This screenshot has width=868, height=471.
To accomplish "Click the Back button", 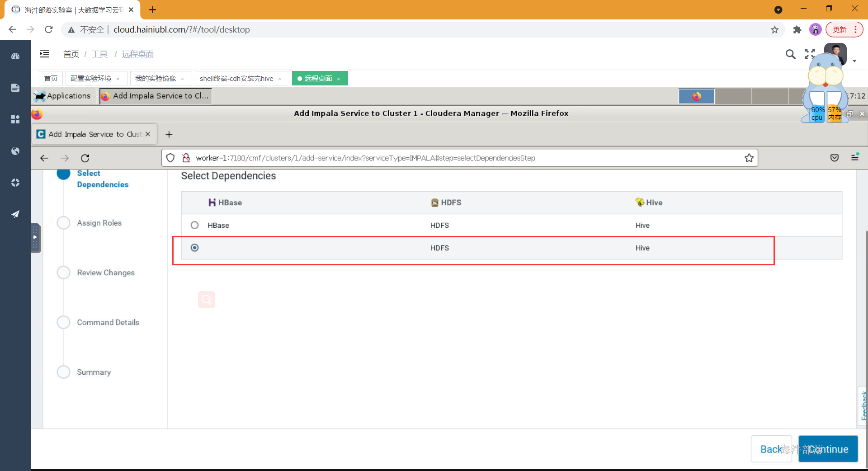I will click(771, 449).
